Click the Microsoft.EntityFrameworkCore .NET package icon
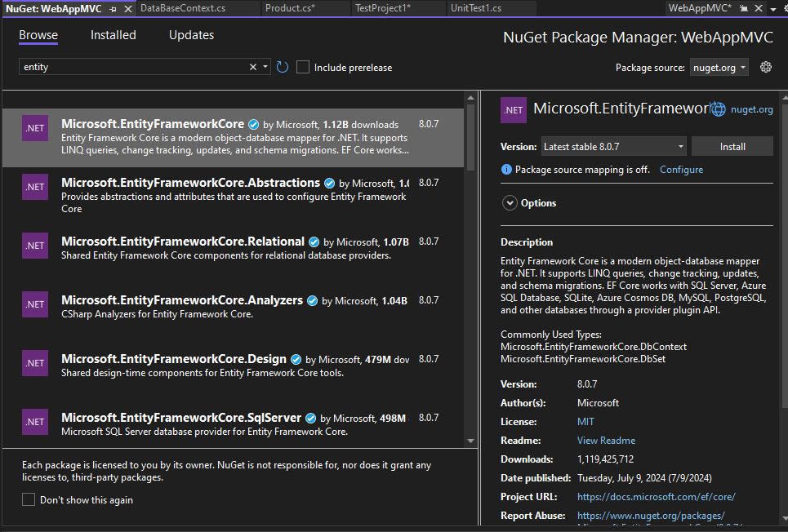This screenshot has width=788, height=532. (35, 128)
